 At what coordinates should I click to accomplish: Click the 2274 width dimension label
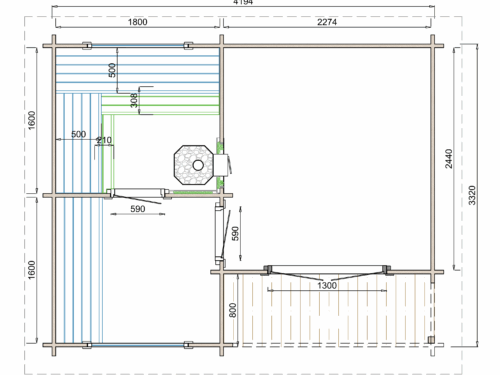tap(327, 22)
